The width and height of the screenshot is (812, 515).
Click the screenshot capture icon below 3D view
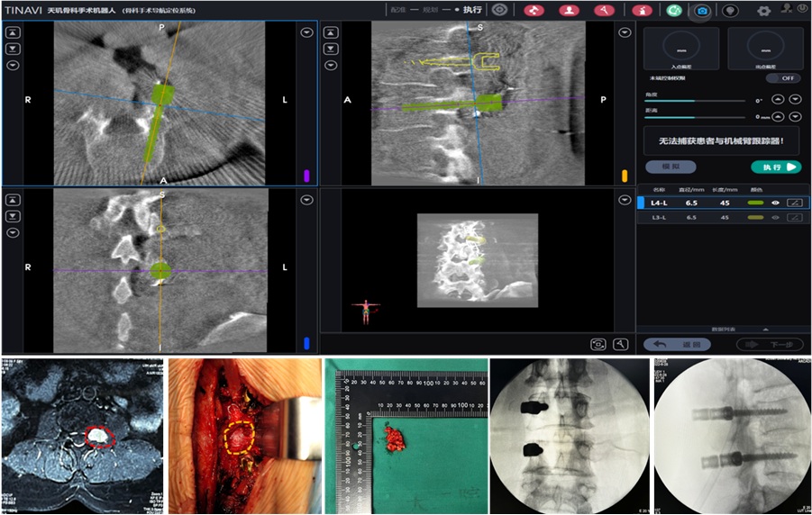598,344
